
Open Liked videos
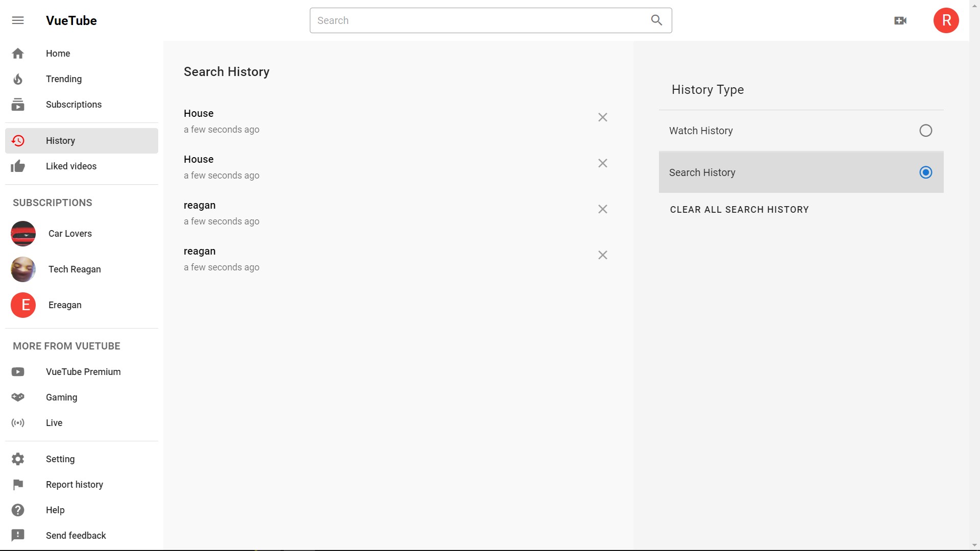point(71,166)
